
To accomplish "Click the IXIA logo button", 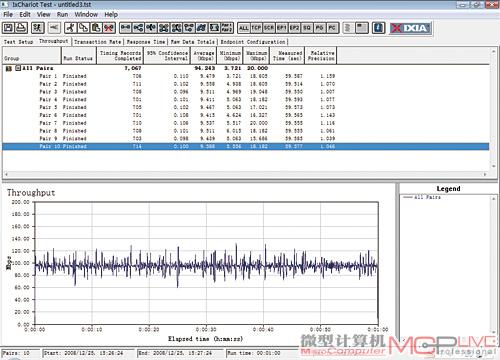I will pyautogui.click(x=411, y=28).
